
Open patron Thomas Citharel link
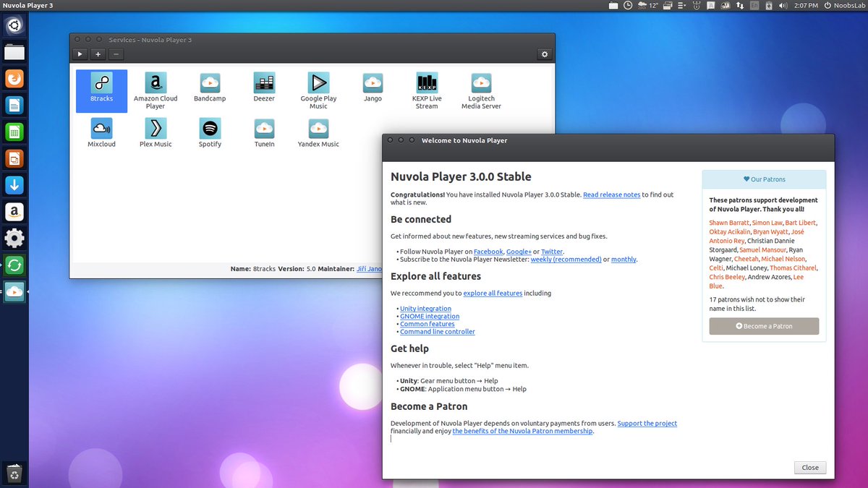[793, 268]
